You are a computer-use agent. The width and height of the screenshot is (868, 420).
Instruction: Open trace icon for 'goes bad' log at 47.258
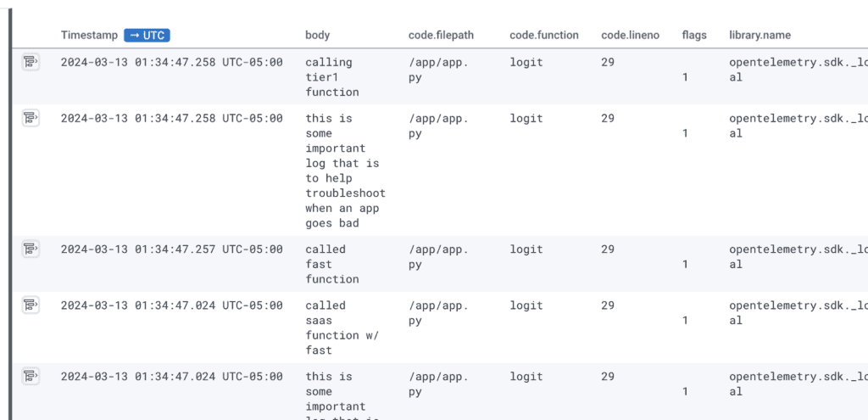[x=31, y=118]
